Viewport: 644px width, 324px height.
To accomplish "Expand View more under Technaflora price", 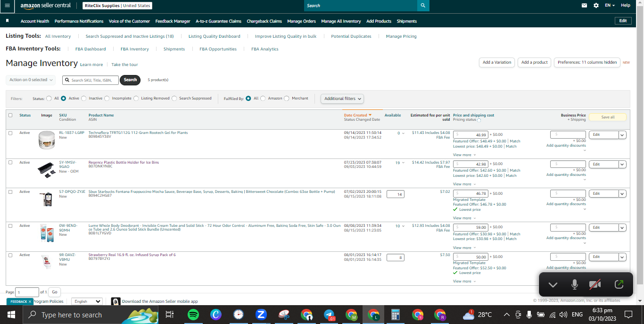I will (x=464, y=155).
